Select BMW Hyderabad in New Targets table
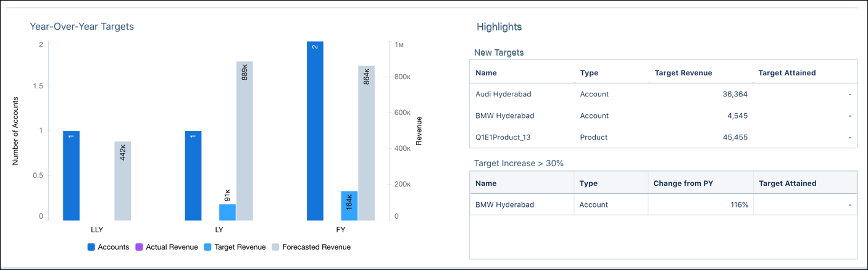 (x=505, y=116)
